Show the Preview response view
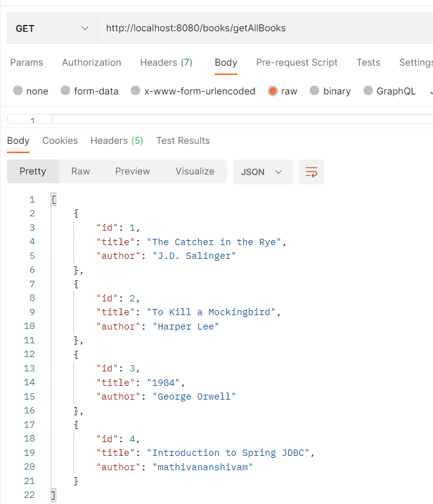The height and width of the screenshot is (504, 433). [x=132, y=171]
